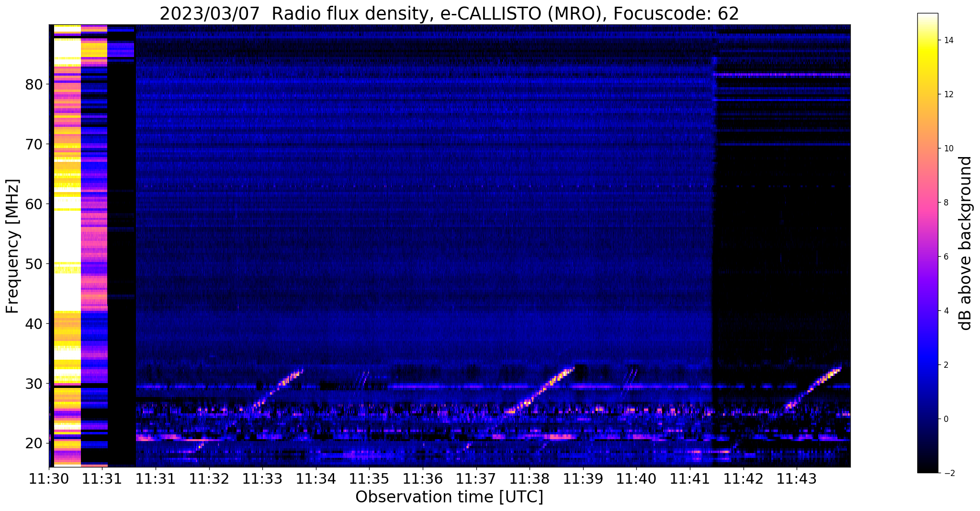
Task: Click the 11:41 time tick label
Action: [x=690, y=479]
